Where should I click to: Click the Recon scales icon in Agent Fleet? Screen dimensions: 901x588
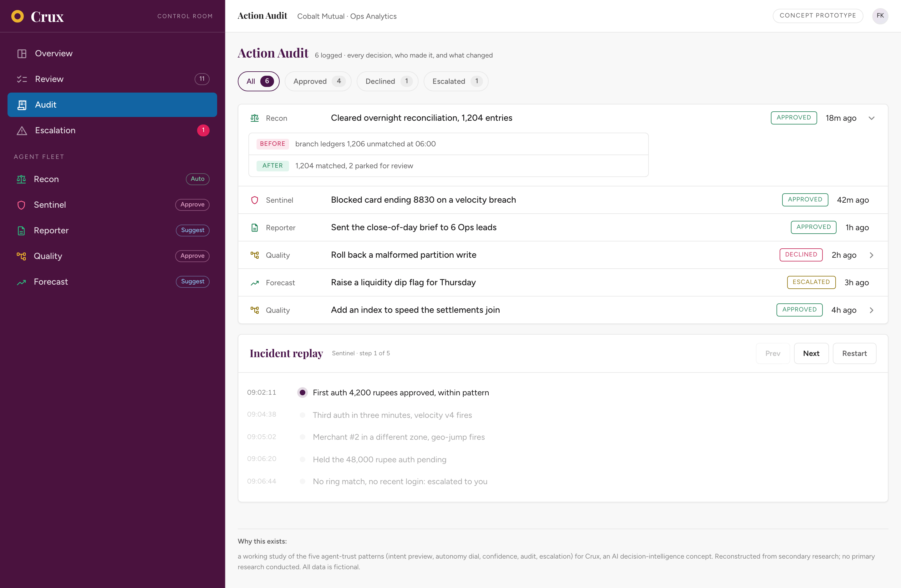(x=21, y=179)
